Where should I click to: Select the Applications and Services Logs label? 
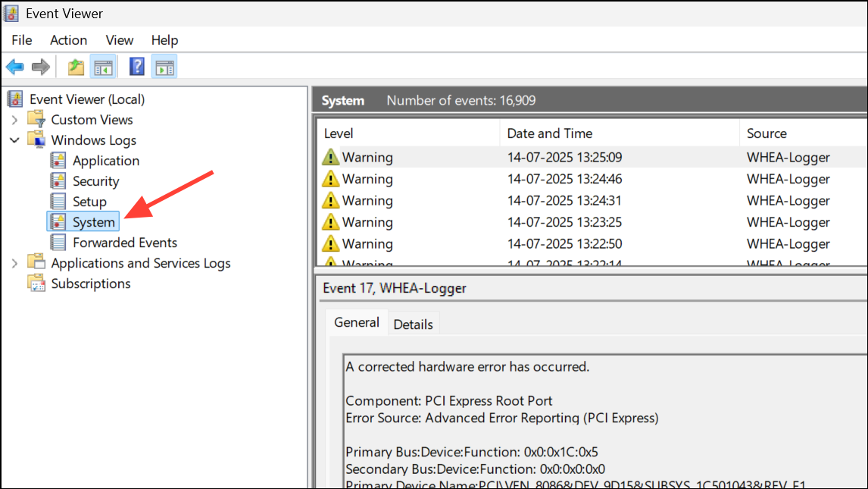[x=141, y=263]
